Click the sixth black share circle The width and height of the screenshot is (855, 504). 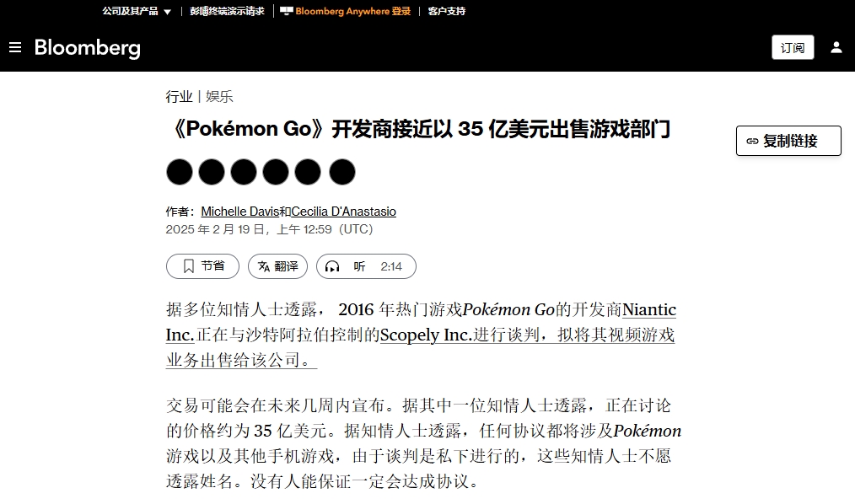[x=342, y=172]
